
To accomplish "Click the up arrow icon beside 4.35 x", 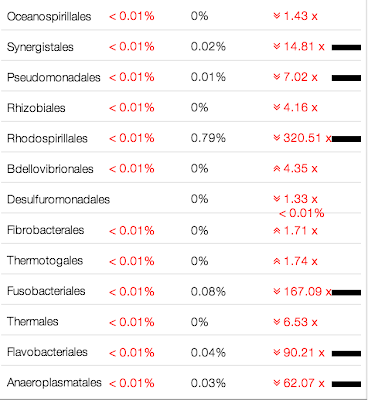I will (x=276, y=169).
